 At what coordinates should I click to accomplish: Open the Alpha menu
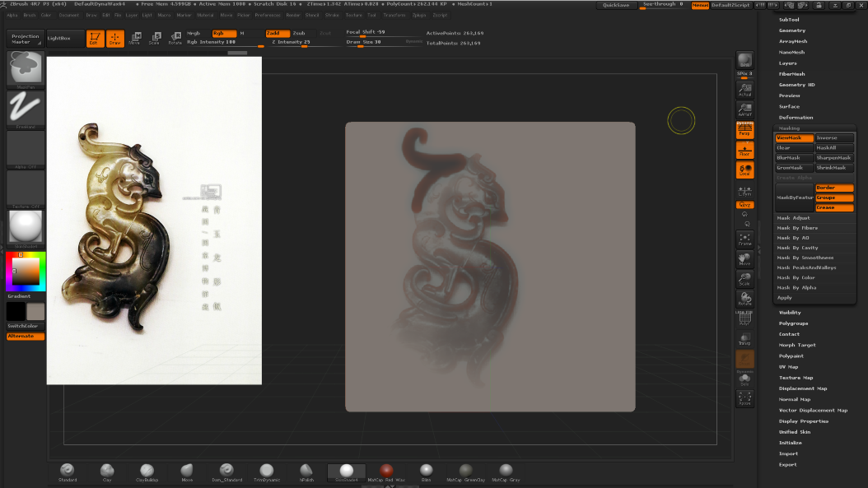[12, 15]
